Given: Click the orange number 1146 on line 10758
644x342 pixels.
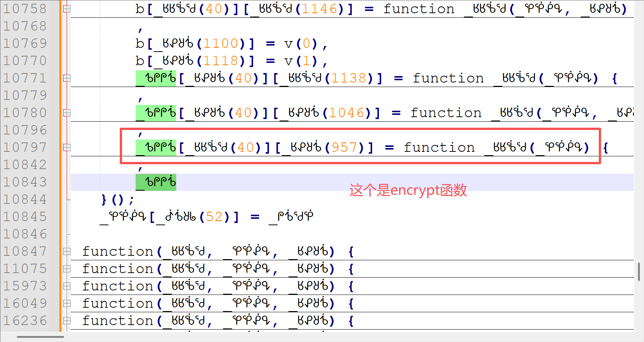Looking at the screenshot, I should coord(319,9).
